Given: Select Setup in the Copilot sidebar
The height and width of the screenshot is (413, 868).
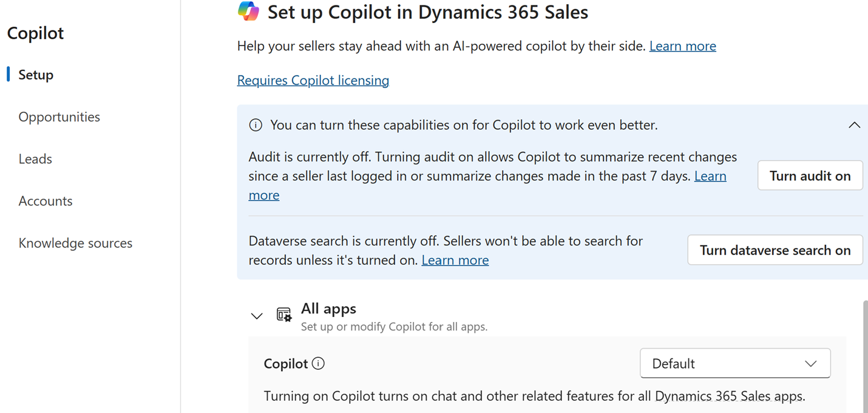Looking at the screenshot, I should 36,75.
